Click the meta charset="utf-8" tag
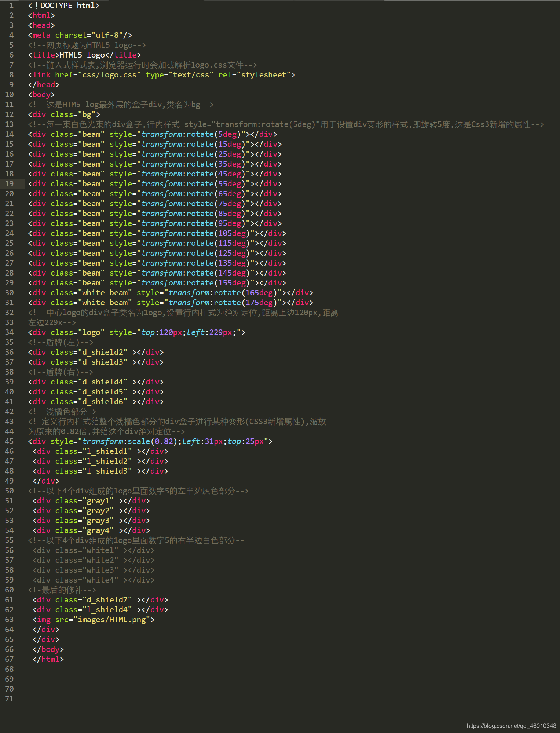The height and width of the screenshot is (733, 560). click(x=80, y=35)
